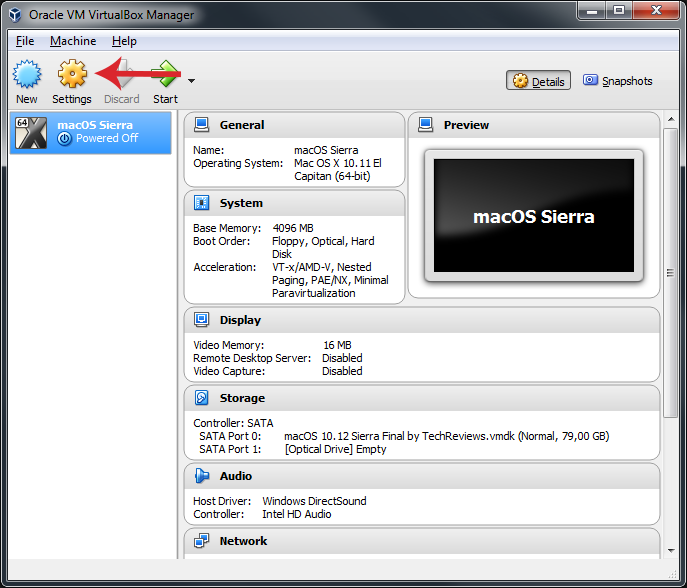Click the Storage section disk icon
Screen dimensions: 687x588
tap(202, 398)
